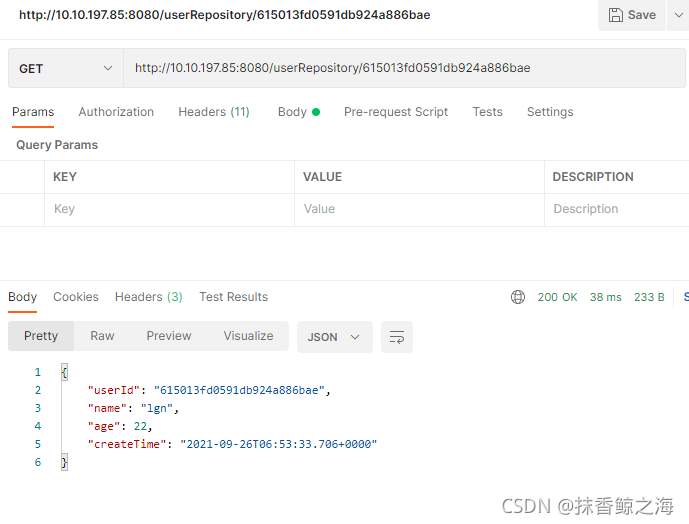Toggle the wrap lines icon
This screenshot has height=524, width=689.
click(x=397, y=337)
